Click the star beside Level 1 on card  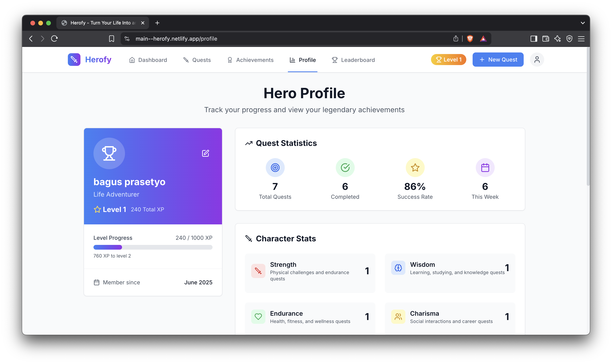(x=97, y=209)
